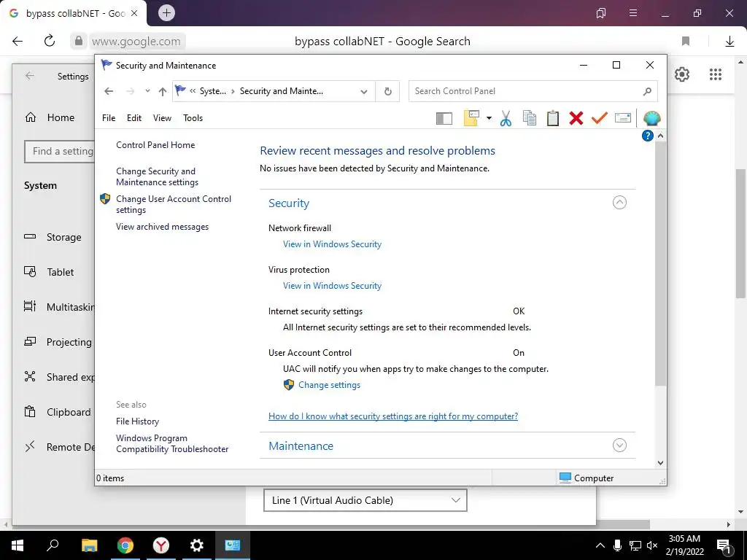The width and height of the screenshot is (747, 560).
Task: Click Change settings under User Account Control
Action: tap(329, 385)
